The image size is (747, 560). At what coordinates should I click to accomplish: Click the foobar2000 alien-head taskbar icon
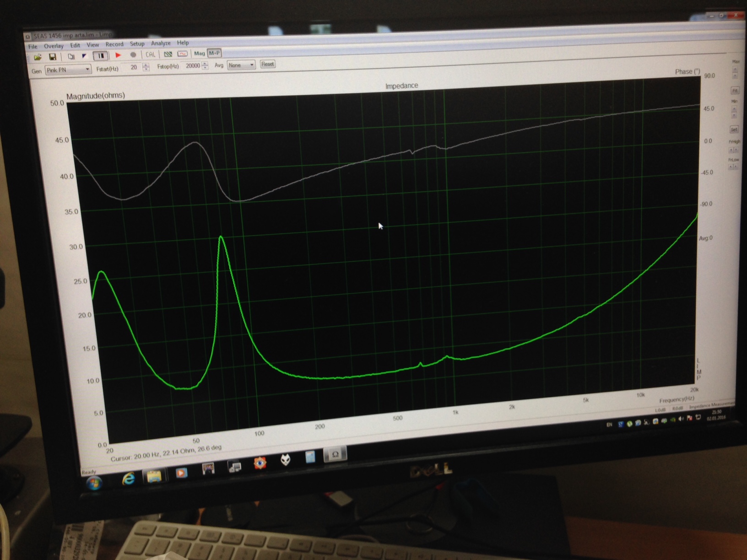coord(286,459)
